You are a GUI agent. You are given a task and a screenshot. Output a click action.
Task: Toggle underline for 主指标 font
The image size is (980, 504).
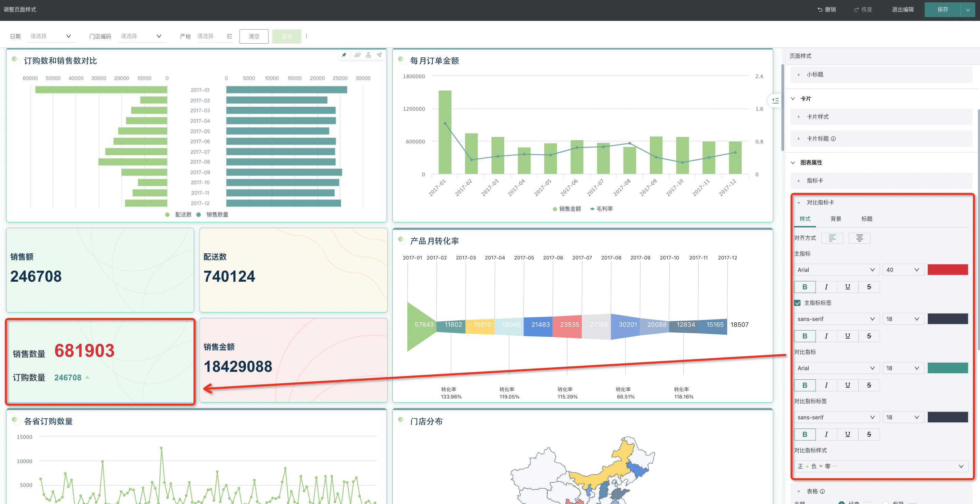coord(848,287)
